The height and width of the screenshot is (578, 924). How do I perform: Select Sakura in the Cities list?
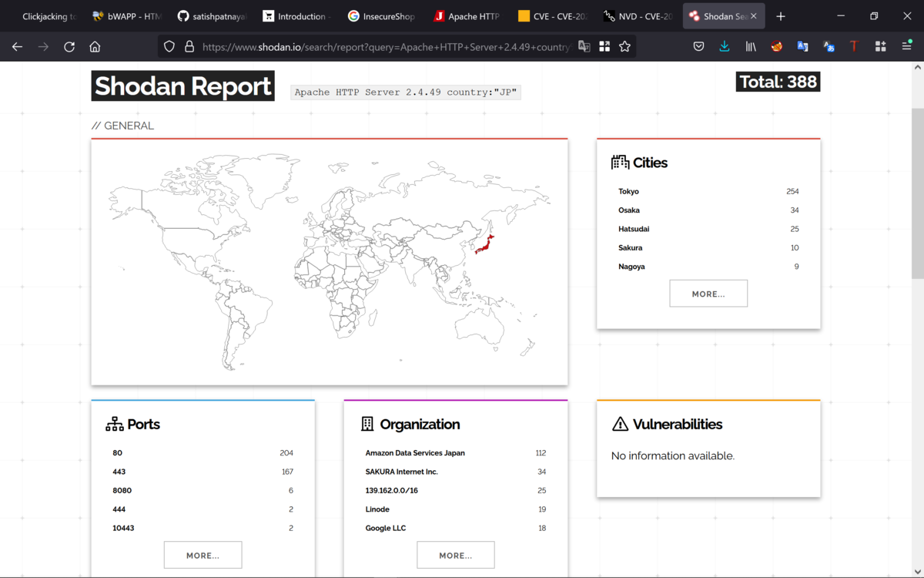click(630, 247)
